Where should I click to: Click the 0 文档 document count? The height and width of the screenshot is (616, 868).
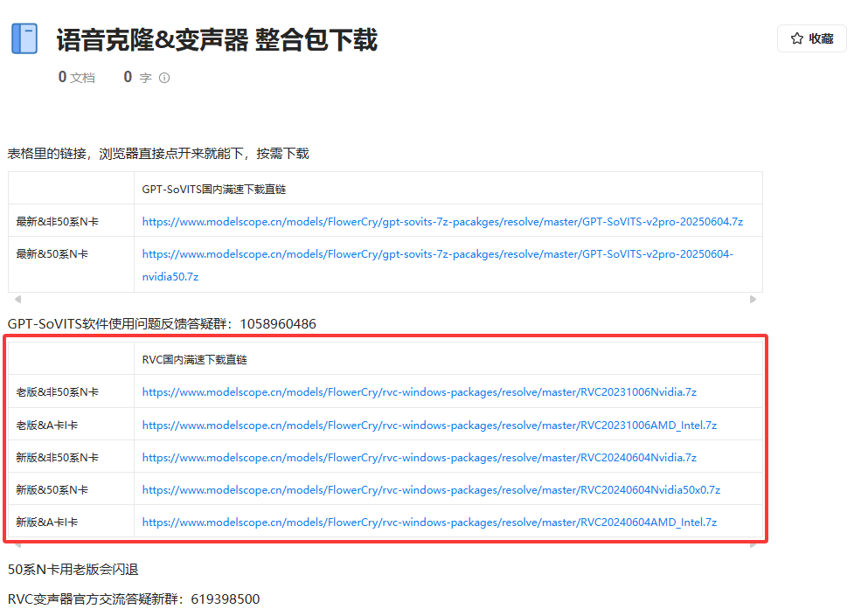click(x=76, y=78)
